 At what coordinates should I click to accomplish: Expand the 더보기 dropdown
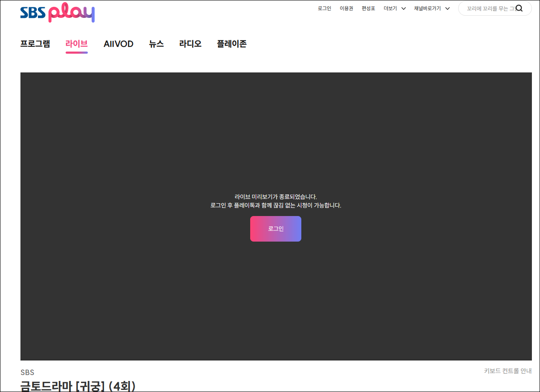click(x=394, y=8)
